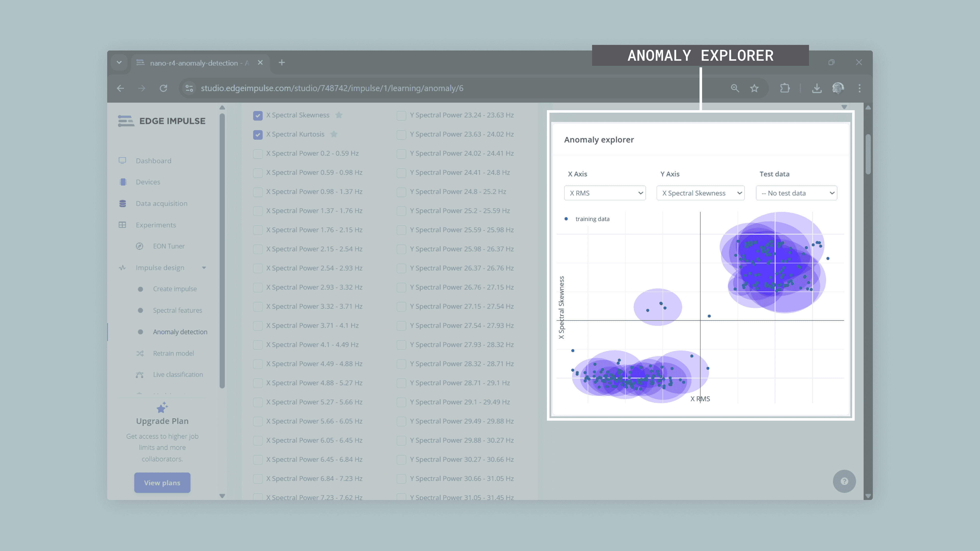Bookmark this page with the star icon
The image size is (980, 551).
[754, 88]
